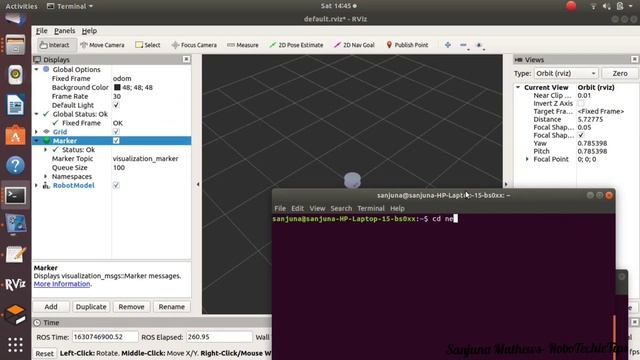Viewport: 640px width, 360px height.
Task: Collapse the Global Options tree node
Action: 36,69
